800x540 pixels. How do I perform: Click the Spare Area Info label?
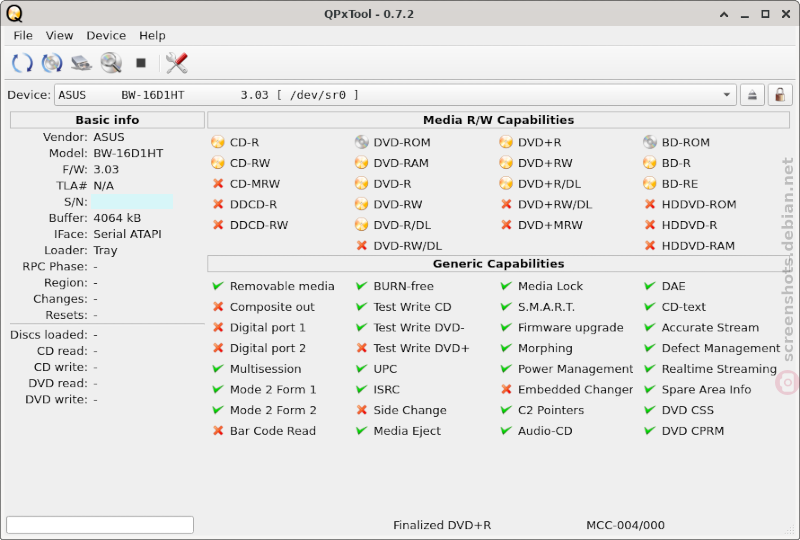(706, 389)
